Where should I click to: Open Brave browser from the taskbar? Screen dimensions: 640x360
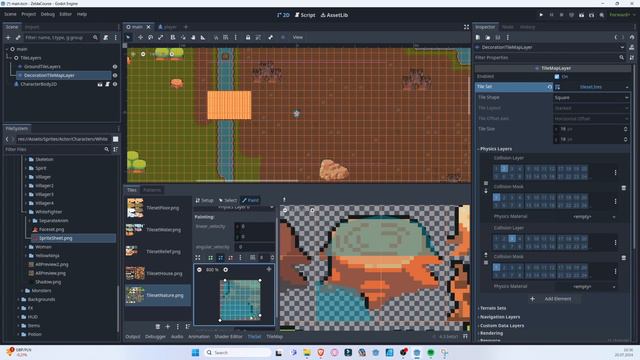(321, 352)
